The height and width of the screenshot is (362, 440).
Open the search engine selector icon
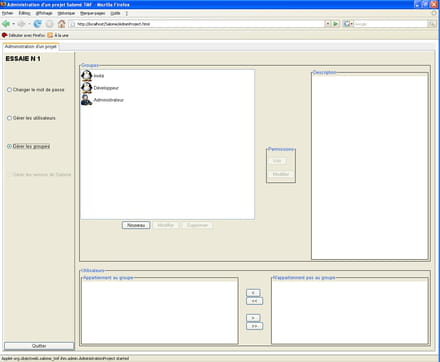click(348, 24)
